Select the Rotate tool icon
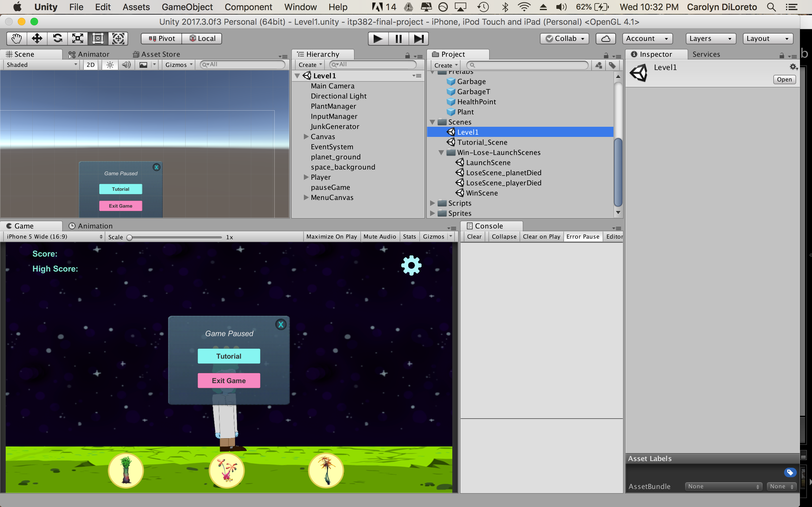 click(x=57, y=39)
